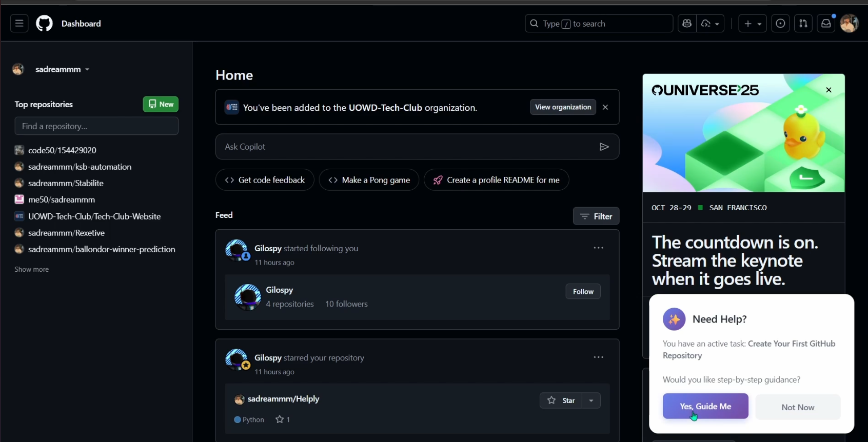The width and height of the screenshot is (868, 442).
Task: Open options menu on Gilospy starred your repository
Action: 598,357
